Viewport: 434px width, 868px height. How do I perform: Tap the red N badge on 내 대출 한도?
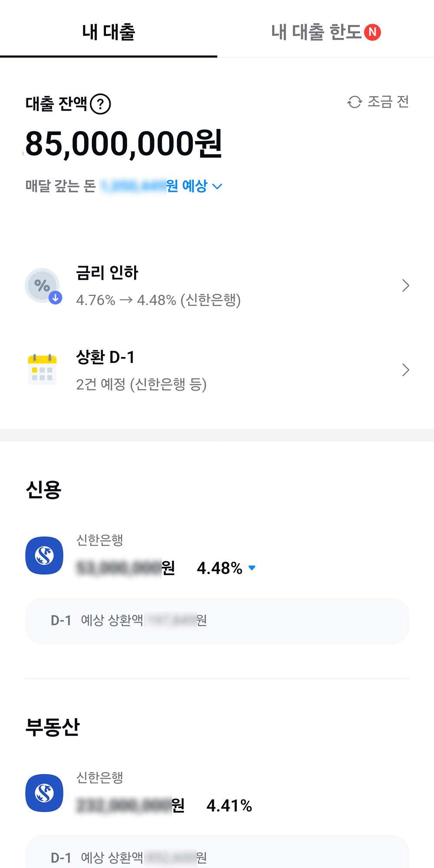pyautogui.click(x=372, y=32)
